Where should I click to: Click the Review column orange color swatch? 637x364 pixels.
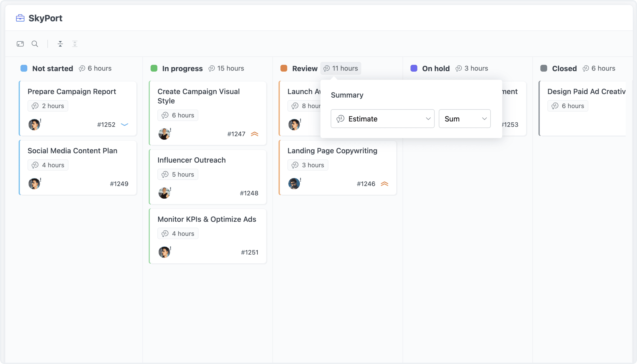coord(284,68)
